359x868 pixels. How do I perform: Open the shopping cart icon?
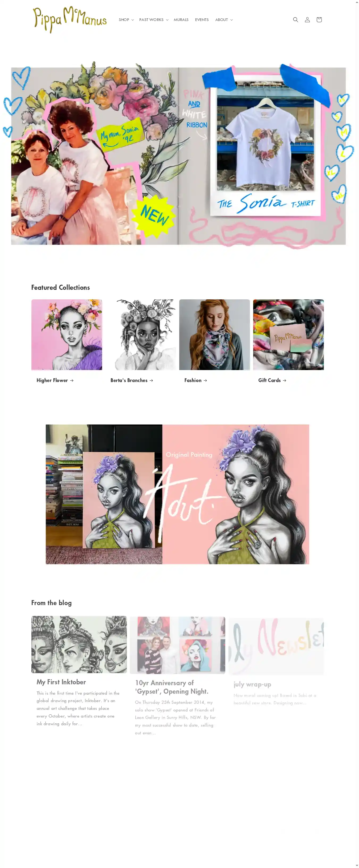pyautogui.click(x=319, y=20)
